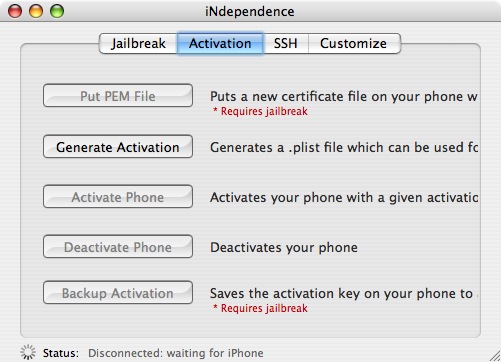Click the window resize grip corner
The width and height of the screenshot is (501, 362).
(494, 355)
